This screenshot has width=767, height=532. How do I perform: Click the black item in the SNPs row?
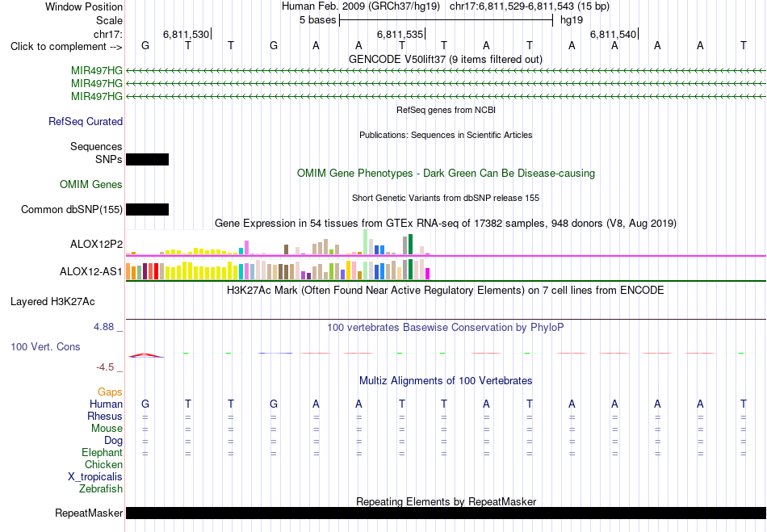(147, 159)
